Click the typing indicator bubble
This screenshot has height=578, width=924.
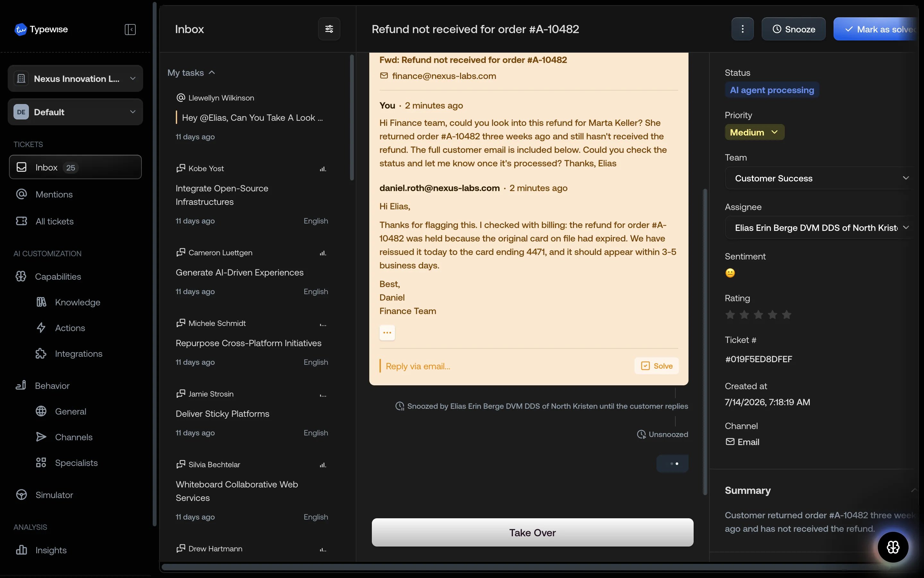[x=672, y=463]
